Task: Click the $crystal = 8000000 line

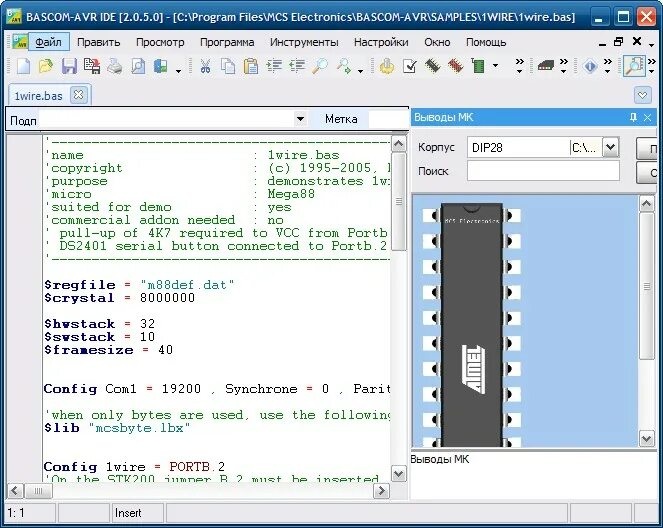Action: coord(119,298)
